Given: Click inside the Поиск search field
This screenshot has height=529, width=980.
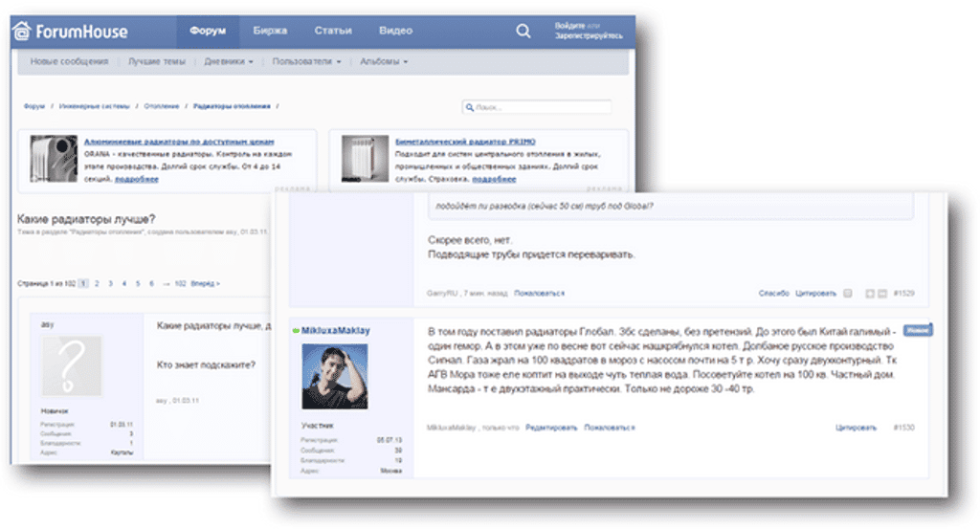Looking at the screenshot, I should [x=536, y=107].
